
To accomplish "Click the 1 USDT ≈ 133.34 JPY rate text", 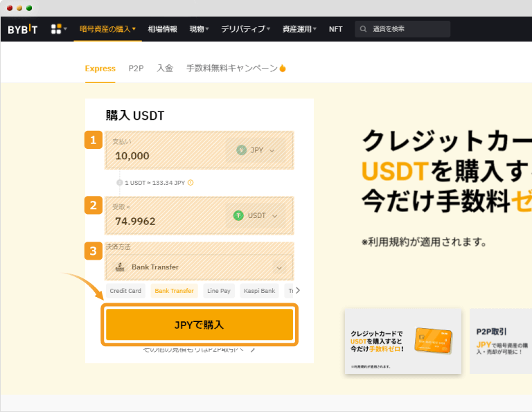I will pos(154,183).
